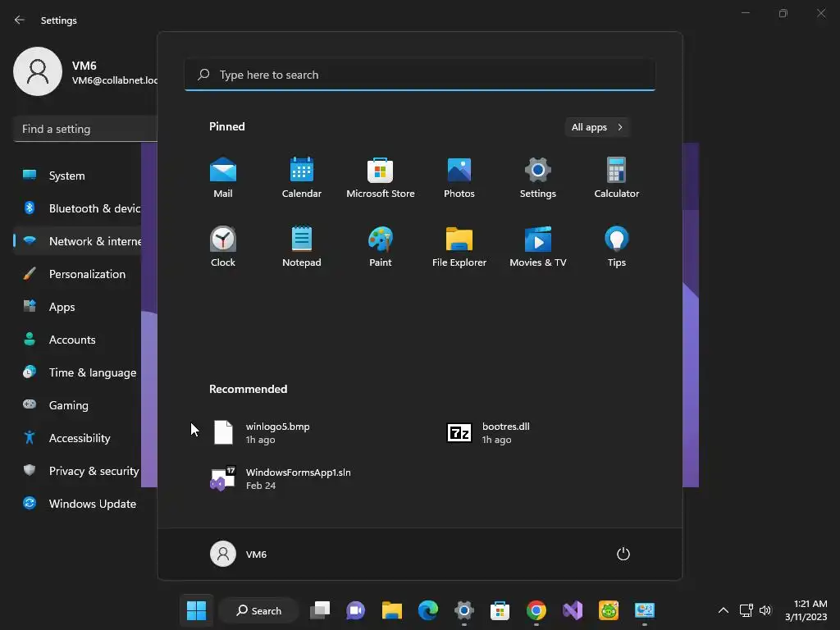This screenshot has width=840, height=630.
Task: Launch Microsoft Edge from taskbar
Action: [428, 610]
